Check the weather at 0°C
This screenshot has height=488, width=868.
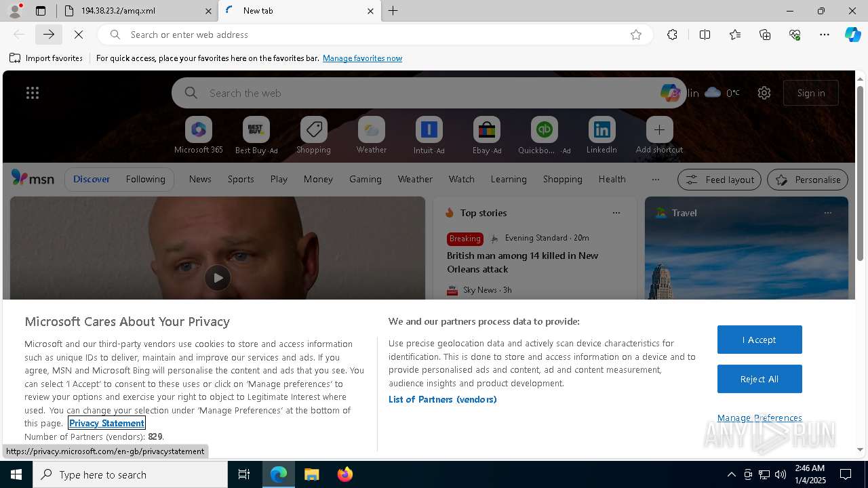click(722, 93)
